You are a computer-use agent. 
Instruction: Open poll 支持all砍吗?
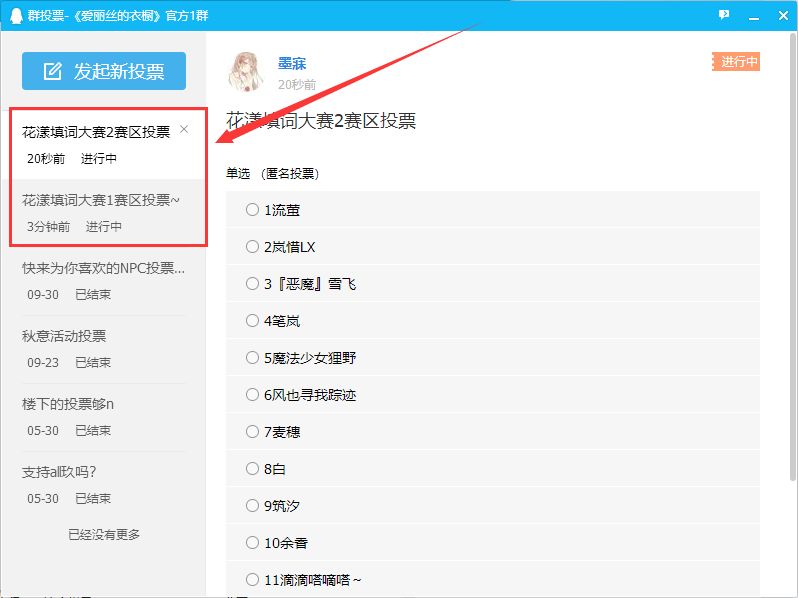click(103, 485)
